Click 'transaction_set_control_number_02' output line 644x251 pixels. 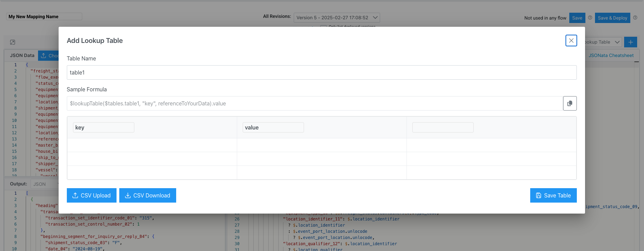point(92,224)
